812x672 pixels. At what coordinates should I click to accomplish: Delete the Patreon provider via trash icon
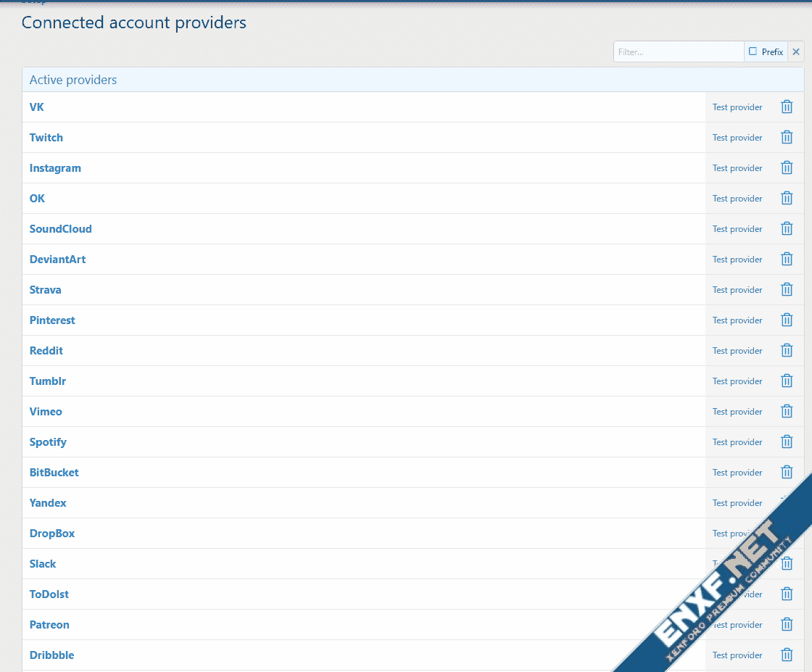pos(787,624)
